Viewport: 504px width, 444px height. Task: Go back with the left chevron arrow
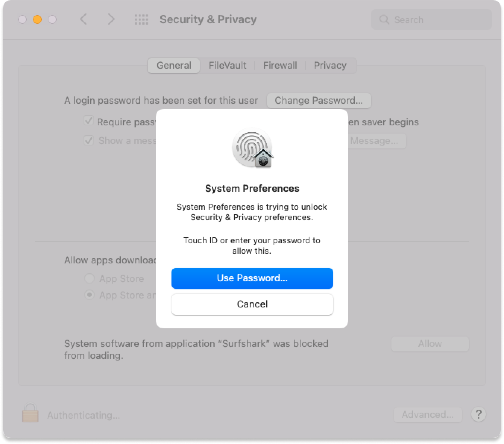click(84, 19)
